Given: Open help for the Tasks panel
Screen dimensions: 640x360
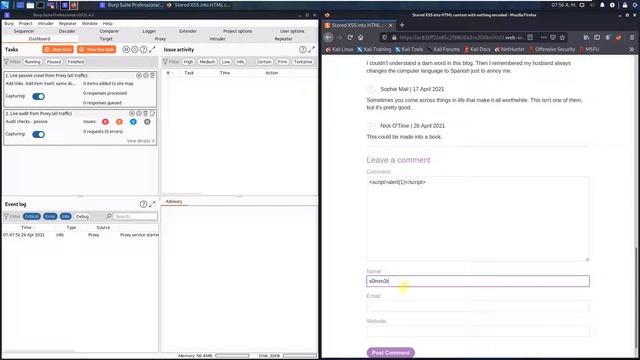Looking at the screenshot, I should point(143,49).
